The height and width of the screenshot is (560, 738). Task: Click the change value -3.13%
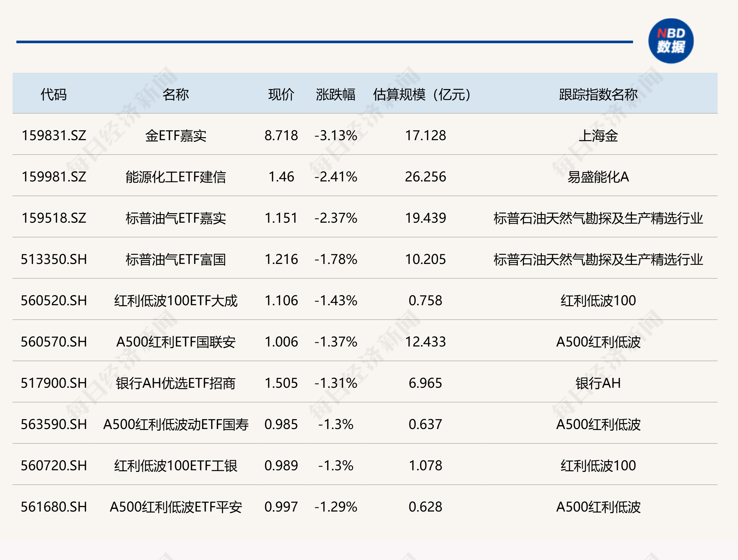point(336,136)
